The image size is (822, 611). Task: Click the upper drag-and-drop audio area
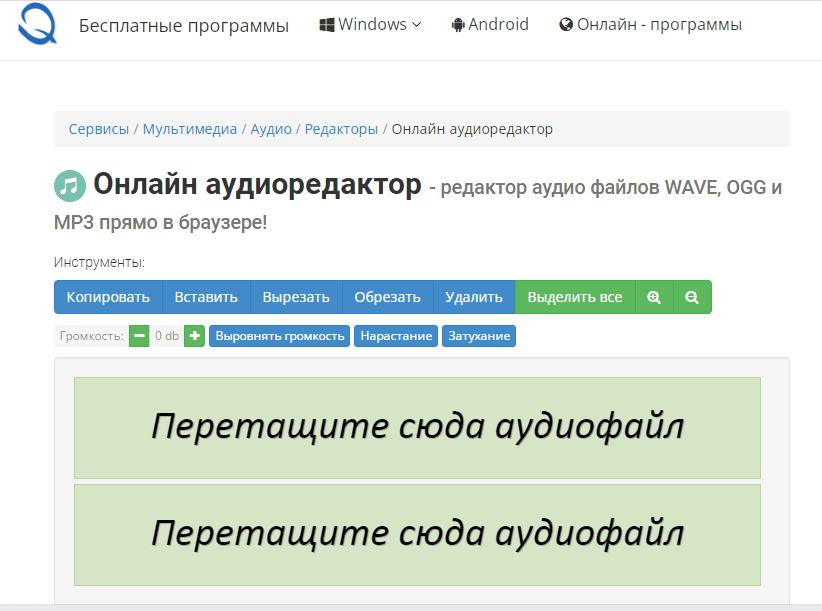pyautogui.click(x=416, y=425)
